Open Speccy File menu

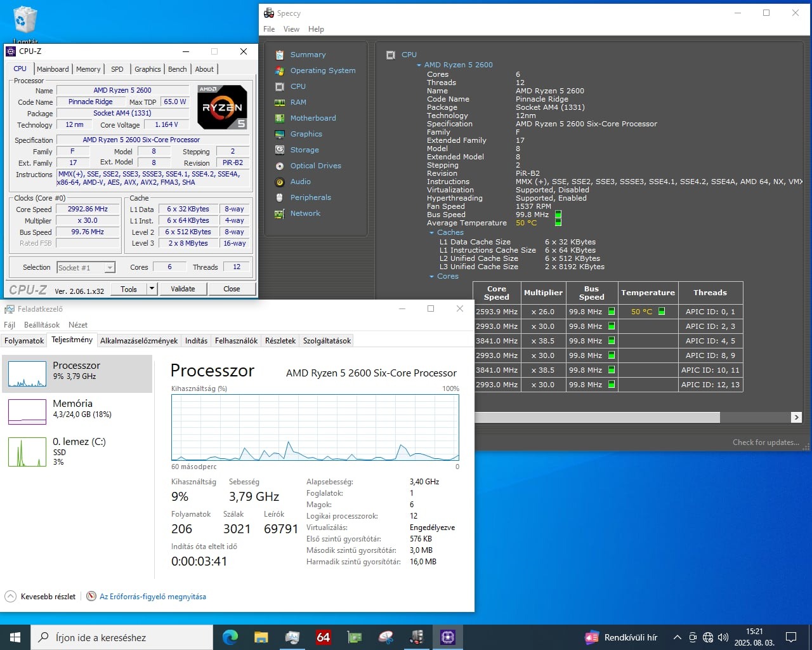269,29
